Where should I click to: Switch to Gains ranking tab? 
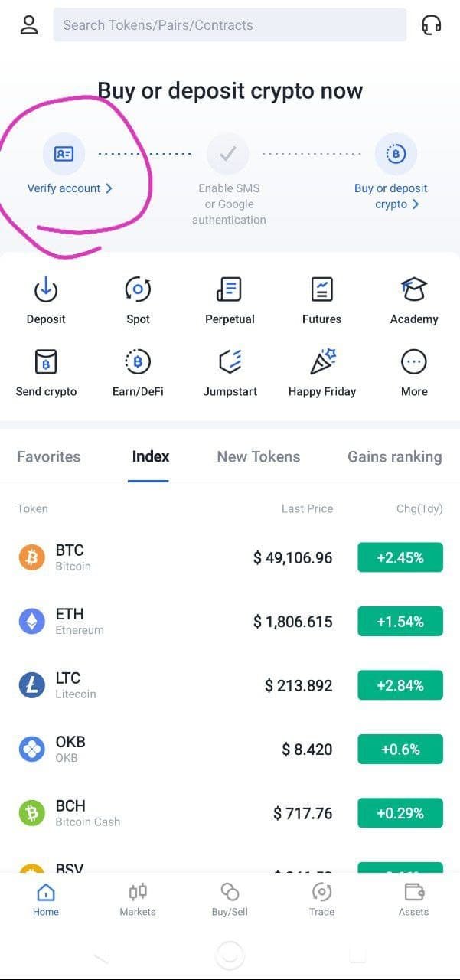click(394, 457)
